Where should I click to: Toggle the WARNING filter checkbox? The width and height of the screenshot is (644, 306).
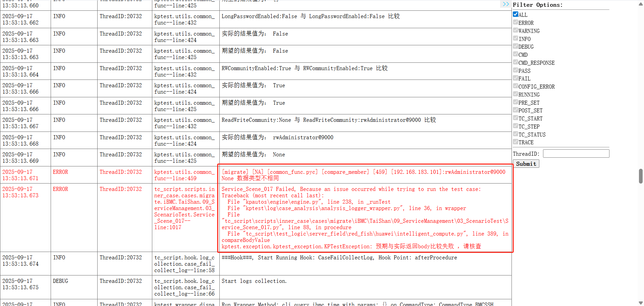(x=516, y=30)
